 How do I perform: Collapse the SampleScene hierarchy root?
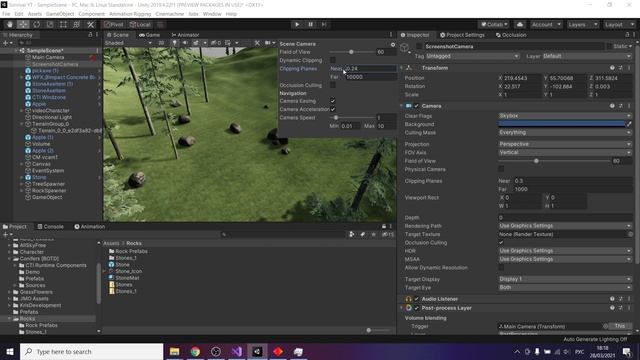[16, 51]
